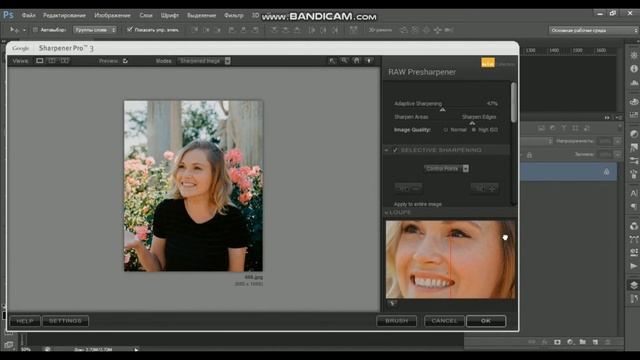Screen dimensions: 640x360
Task: Create new layer icon at panel bottom
Action: coord(595,342)
